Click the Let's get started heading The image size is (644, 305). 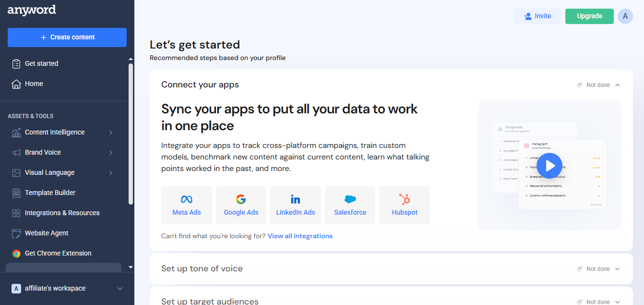[x=195, y=45]
